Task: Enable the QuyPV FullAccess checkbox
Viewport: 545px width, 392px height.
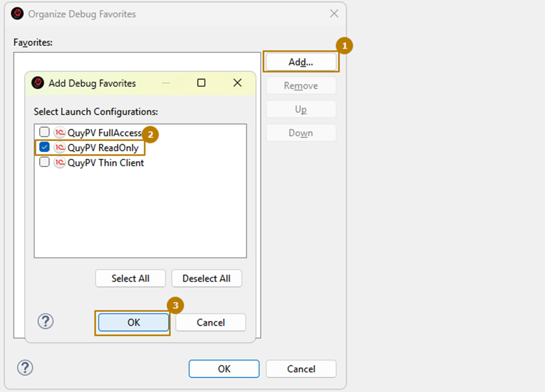Action: point(44,133)
